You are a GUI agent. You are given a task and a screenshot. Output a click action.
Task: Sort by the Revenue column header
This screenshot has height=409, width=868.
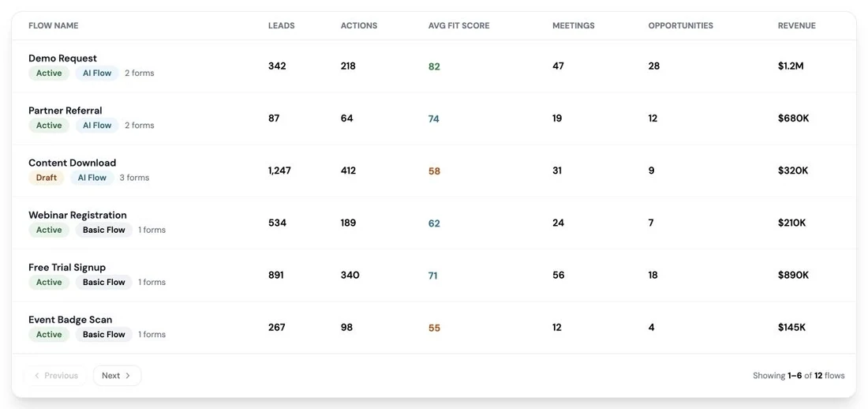[x=797, y=25]
